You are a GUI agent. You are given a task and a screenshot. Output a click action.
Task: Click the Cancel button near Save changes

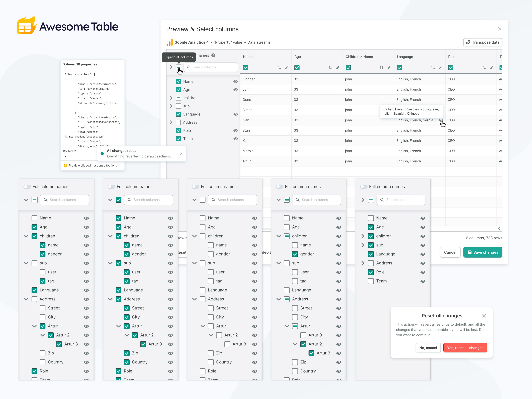[x=450, y=252]
